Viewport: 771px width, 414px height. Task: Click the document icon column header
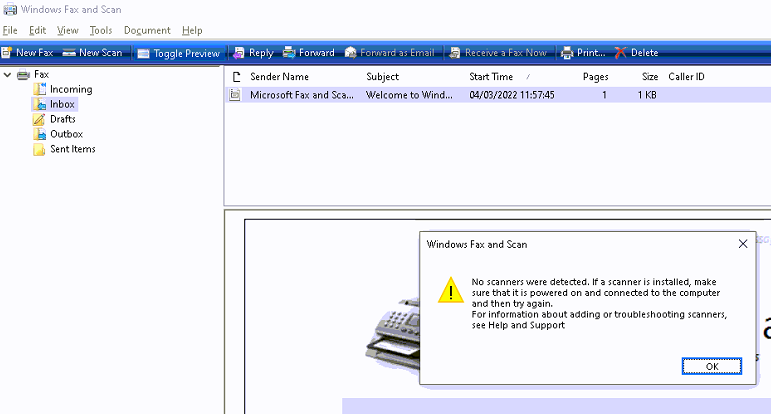click(237, 77)
